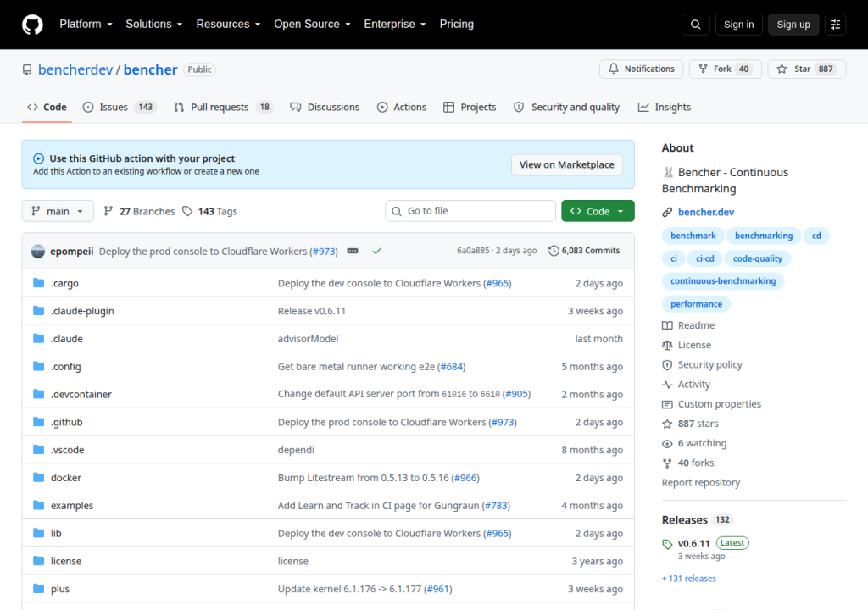Click the license folder icon
This screenshot has height=610, width=868.
tap(38, 561)
